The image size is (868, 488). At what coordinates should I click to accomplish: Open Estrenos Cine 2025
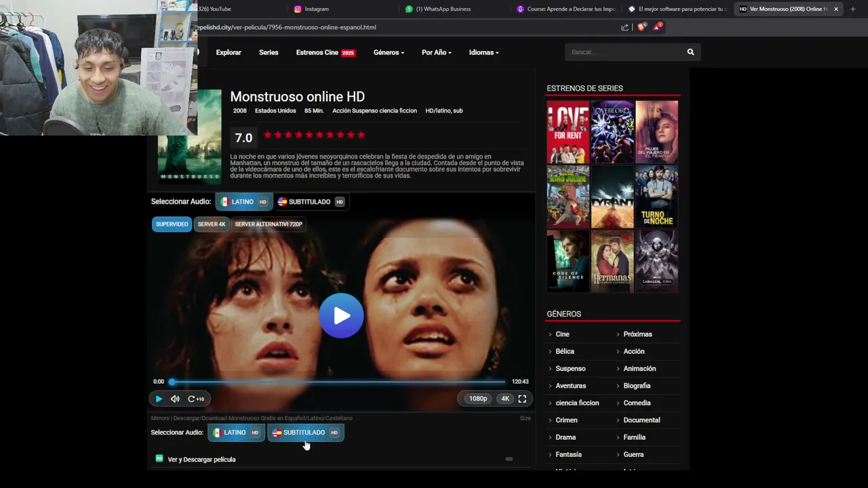pyautogui.click(x=325, y=52)
